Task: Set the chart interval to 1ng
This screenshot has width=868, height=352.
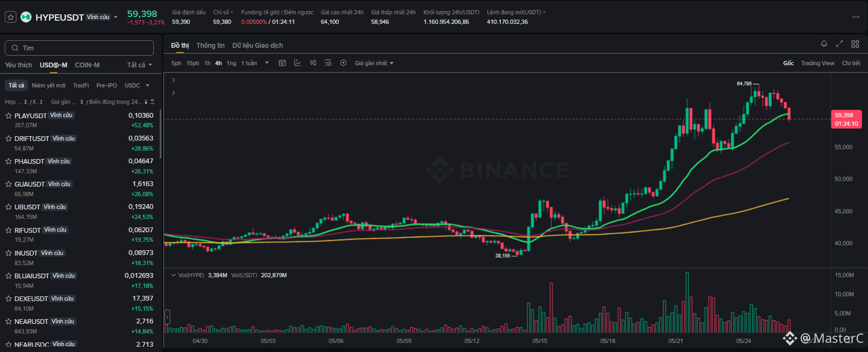Action: click(231, 63)
